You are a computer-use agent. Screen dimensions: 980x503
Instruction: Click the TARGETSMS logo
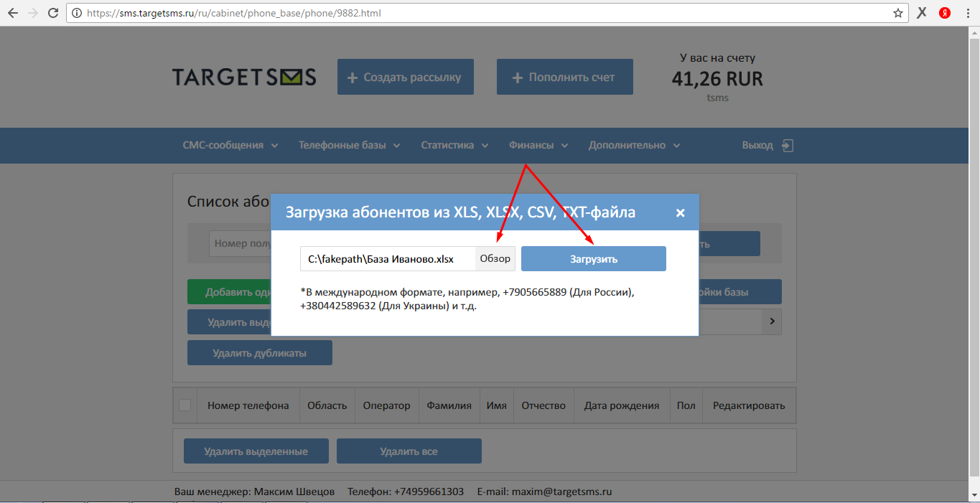pos(244,77)
